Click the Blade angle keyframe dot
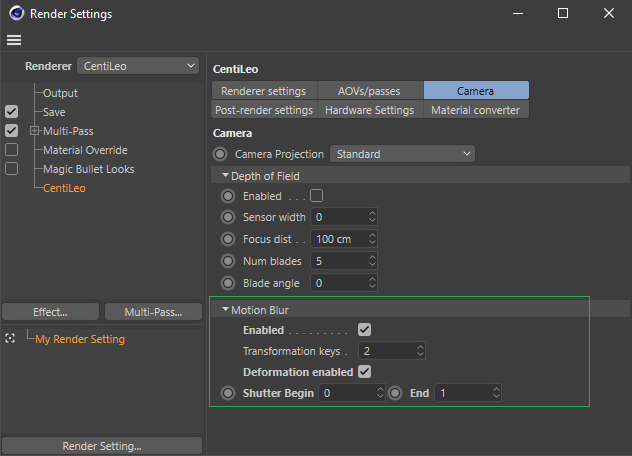632x456 pixels. point(228,283)
